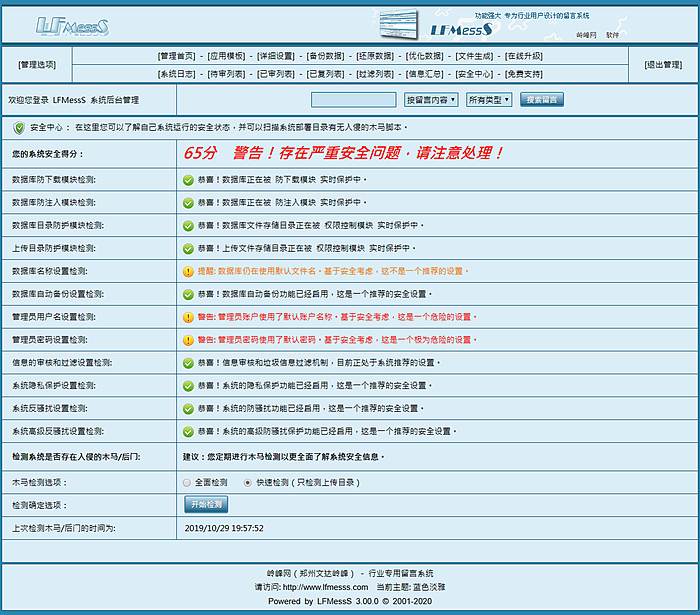Click green check icon for 数据库防下载模块
Image resolution: width=700 pixels, height=615 pixels.
click(188, 180)
